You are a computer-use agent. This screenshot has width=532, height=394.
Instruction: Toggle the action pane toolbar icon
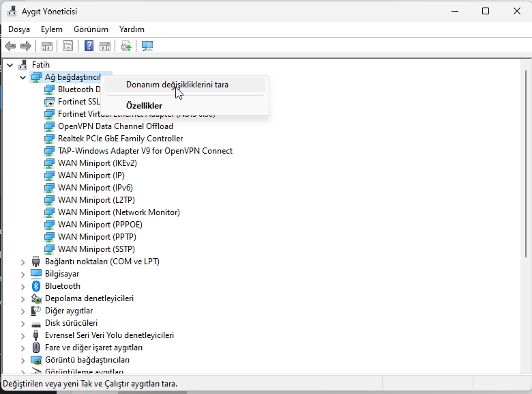pos(105,46)
